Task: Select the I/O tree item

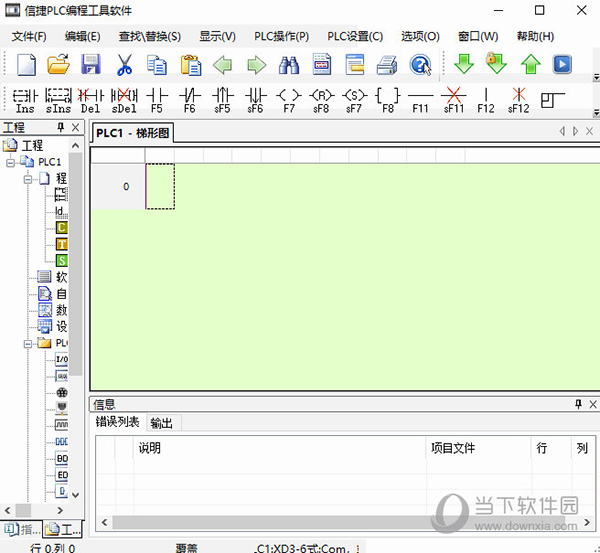Action: coord(62,359)
